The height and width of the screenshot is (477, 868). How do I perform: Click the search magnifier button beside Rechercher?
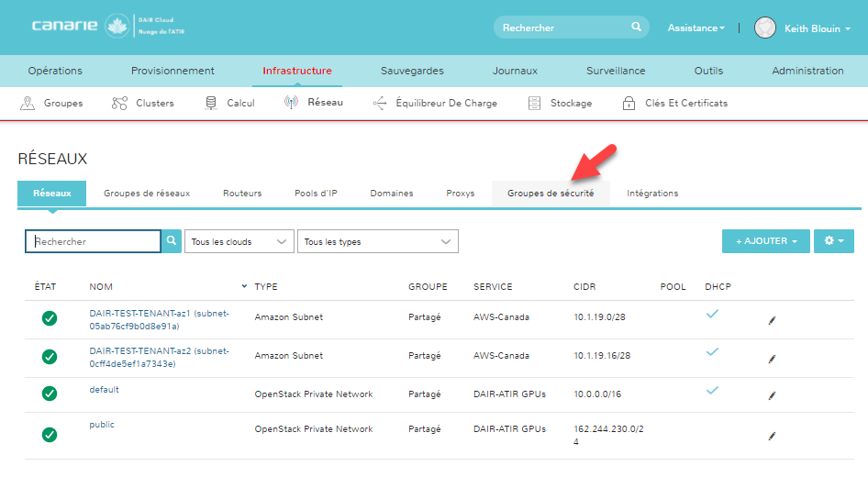coord(172,241)
